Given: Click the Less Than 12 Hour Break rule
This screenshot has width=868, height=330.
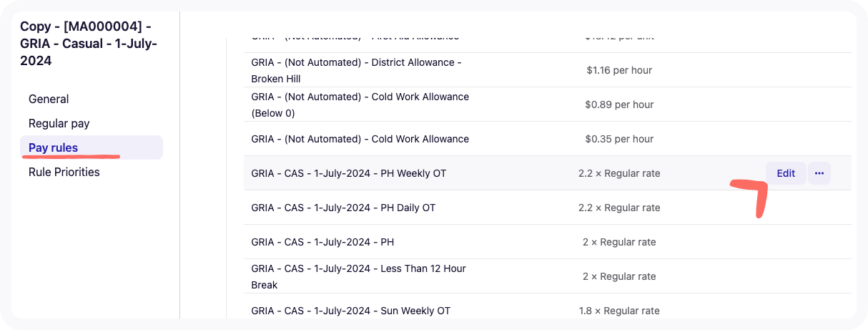Looking at the screenshot, I should (x=548, y=276).
